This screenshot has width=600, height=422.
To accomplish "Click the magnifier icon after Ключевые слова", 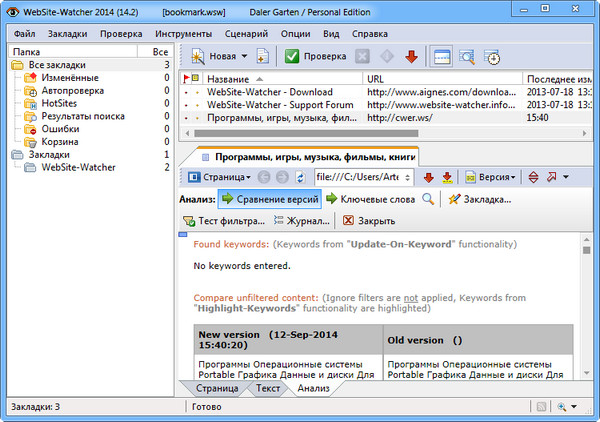I will click(428, 199).
